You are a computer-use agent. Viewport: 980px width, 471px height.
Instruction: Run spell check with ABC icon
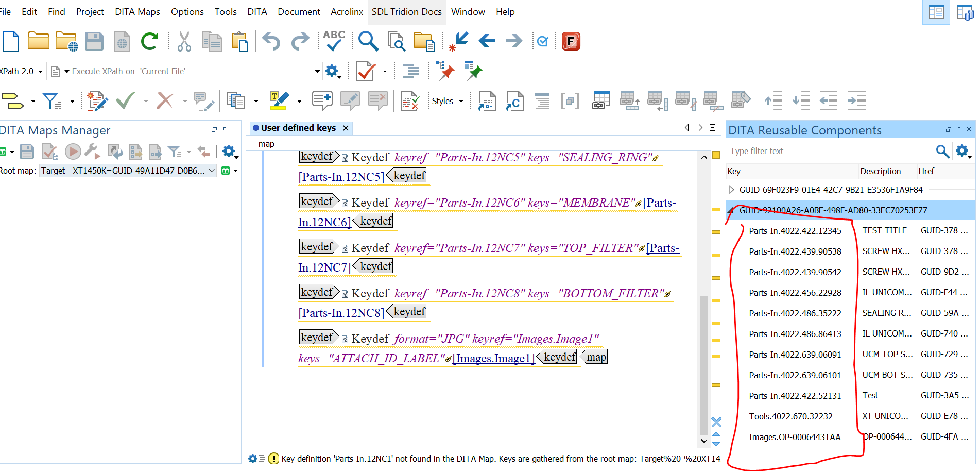[x=334, y=41]
